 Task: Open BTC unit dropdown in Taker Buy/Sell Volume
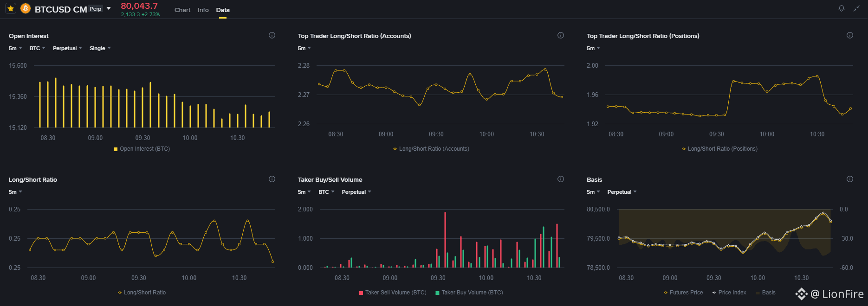pos(326,192)
